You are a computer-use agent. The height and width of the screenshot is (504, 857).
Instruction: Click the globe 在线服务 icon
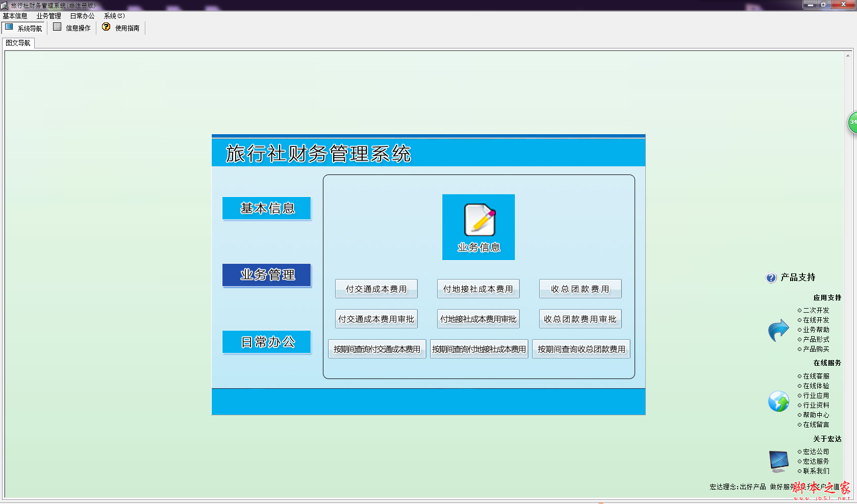tap(778, 401)
